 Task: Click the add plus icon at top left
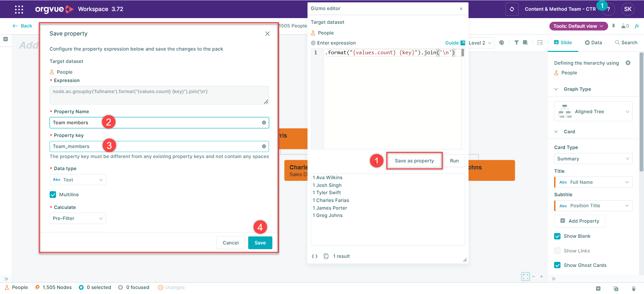click(x=5, y=39)
